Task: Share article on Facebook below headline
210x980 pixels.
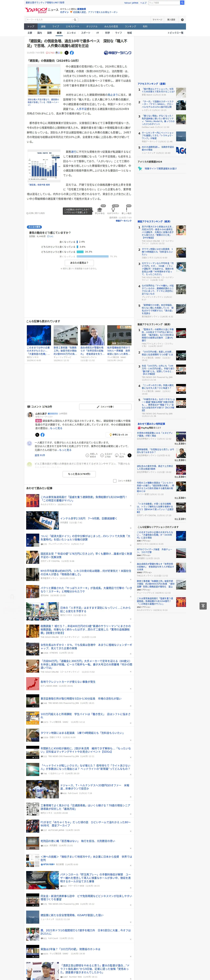Action: coord(72,53)
